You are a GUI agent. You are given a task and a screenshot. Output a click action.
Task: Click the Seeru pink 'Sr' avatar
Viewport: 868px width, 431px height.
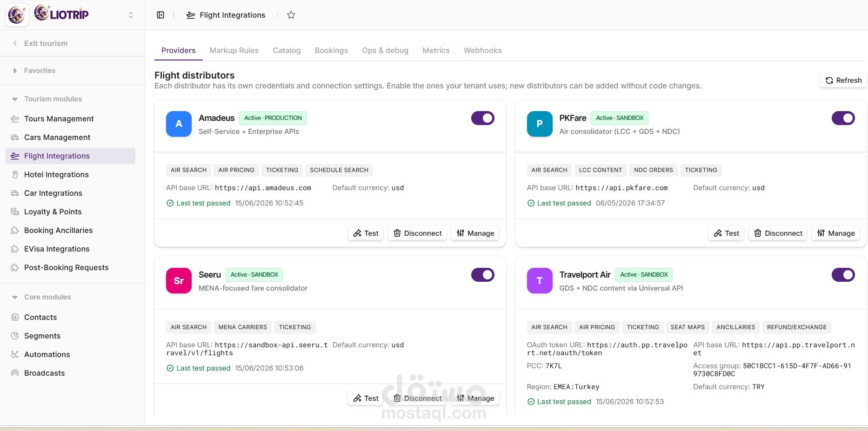pos(179,280)
